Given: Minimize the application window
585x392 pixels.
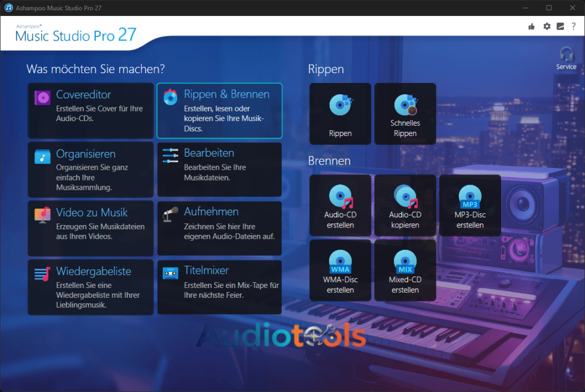Looking at the screenshot, I should [526, 8].
